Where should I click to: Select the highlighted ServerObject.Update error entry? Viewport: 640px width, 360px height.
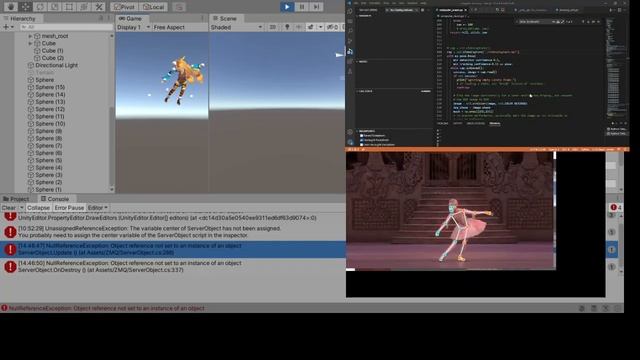pos(173,249)
